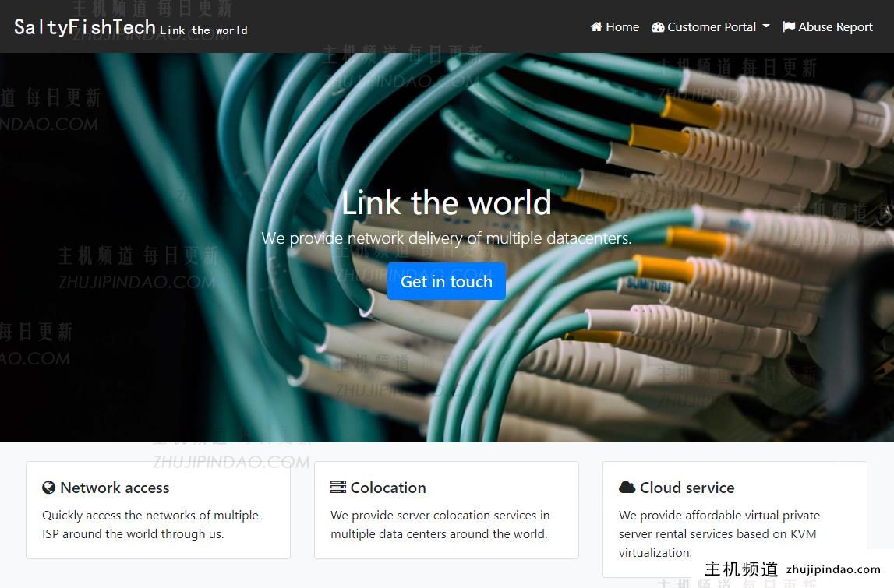Image resolution: width=894 pixels, height=588 pixels.
Task: Click the Link the world hero headline
Action: point(447,202)
